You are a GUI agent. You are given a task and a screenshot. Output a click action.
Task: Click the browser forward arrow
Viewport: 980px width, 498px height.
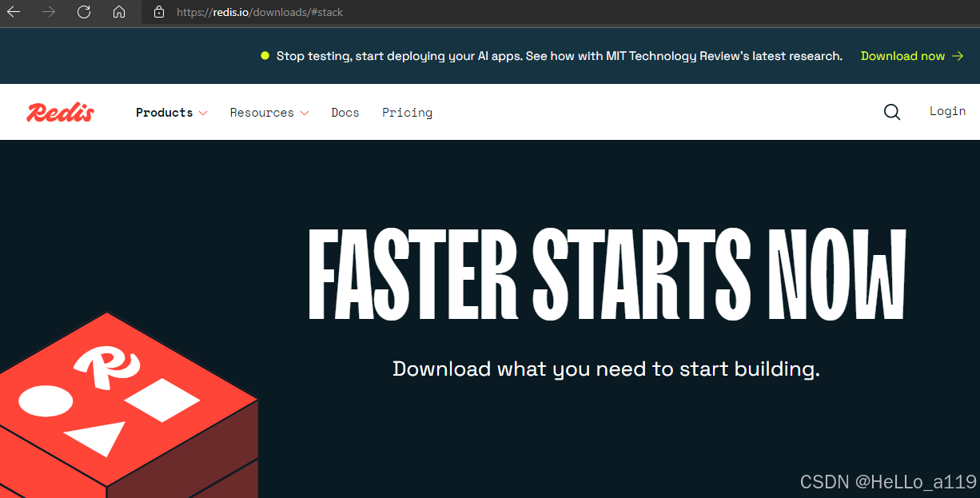pyautogui.click(x=49, y=12)
